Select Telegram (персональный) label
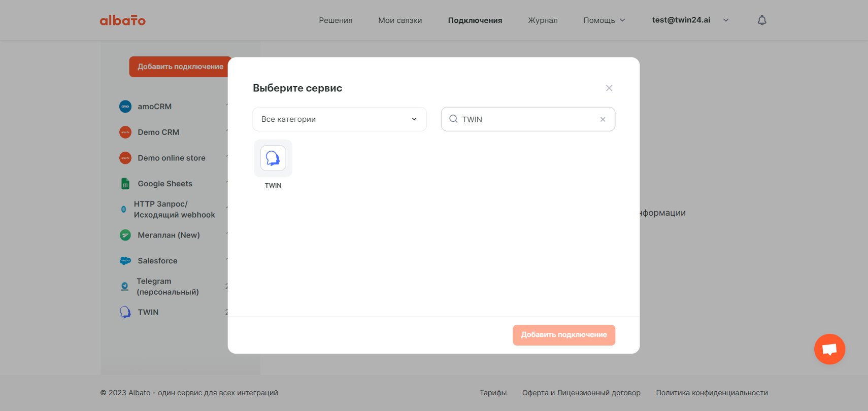868x411 pixels. coord(168,287)
